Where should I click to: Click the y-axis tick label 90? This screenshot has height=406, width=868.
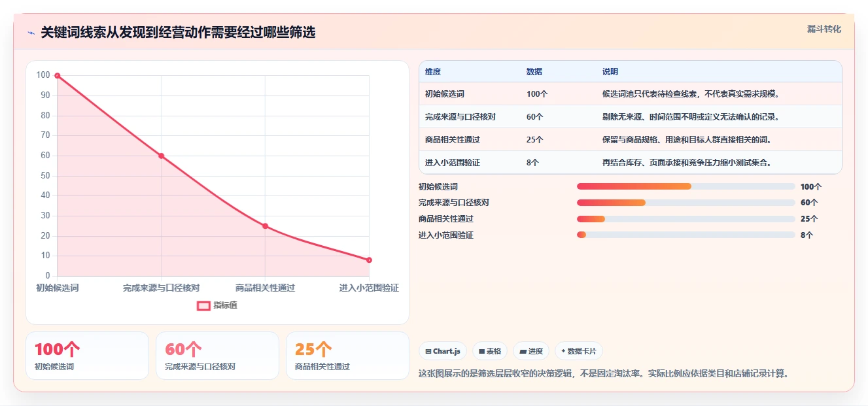coord(45,95)
